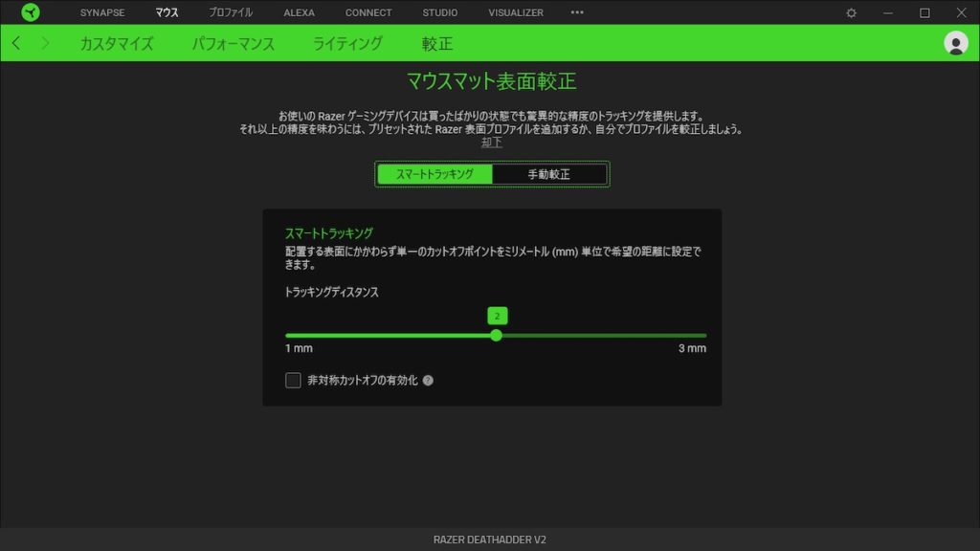The width and height of the screenshot is (980, 551).
Task: Click the マウスマット表面較正 heading
Action: tap(491, 81)
